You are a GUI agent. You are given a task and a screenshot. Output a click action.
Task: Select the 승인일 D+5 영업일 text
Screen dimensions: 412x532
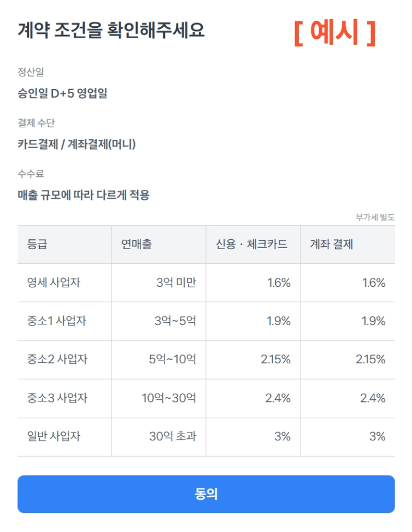(x=62, y=93)
